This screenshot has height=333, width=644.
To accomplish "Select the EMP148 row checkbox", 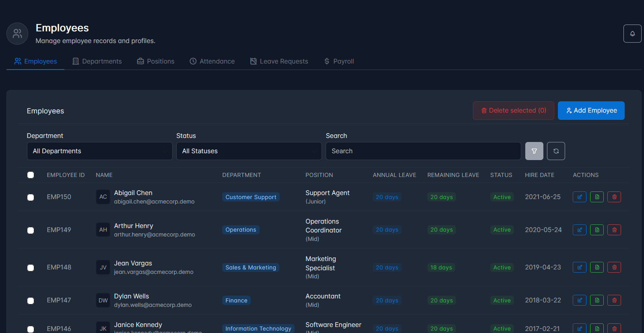I will (31, 268).
